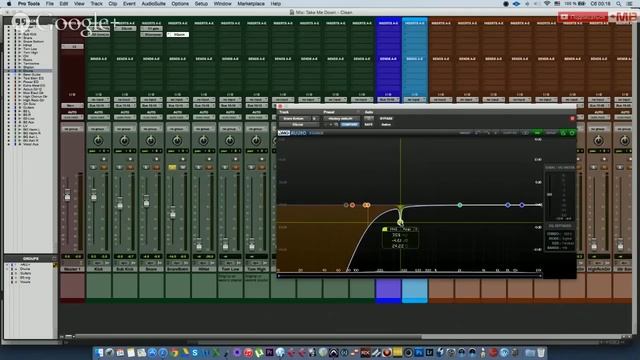Click the Snare track pan knob
Viewport: 640px width, 360px height.
(151, 141)
